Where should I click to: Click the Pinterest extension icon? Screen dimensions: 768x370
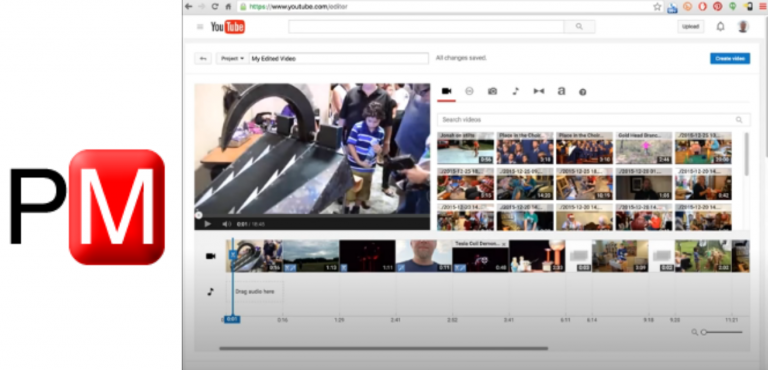pos(717,6)
